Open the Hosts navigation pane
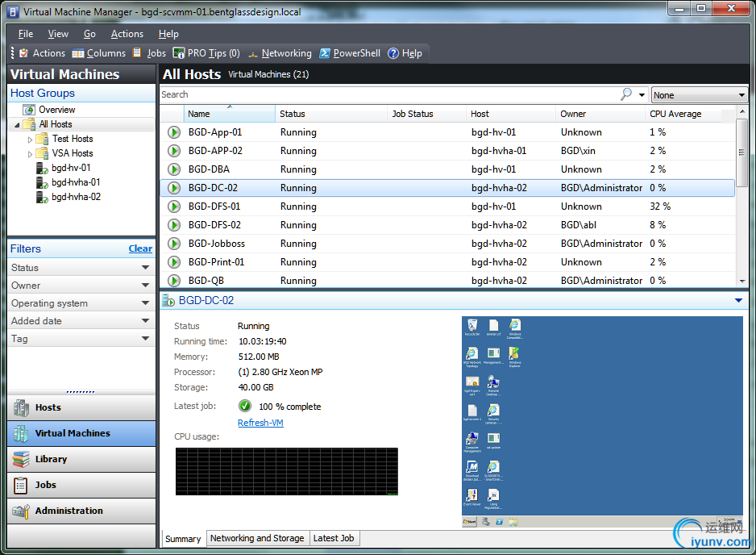This screenshot has width=756, height=555. [x=81, y=408]
